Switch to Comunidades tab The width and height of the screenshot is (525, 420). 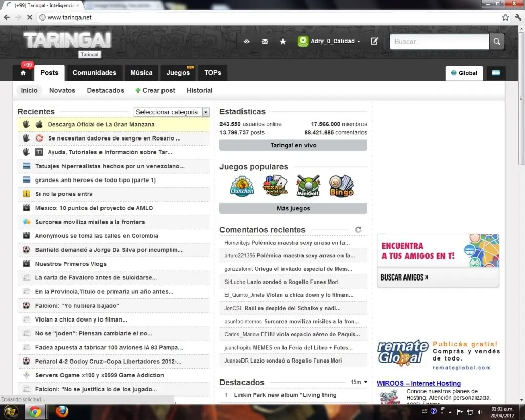point(94,73)
